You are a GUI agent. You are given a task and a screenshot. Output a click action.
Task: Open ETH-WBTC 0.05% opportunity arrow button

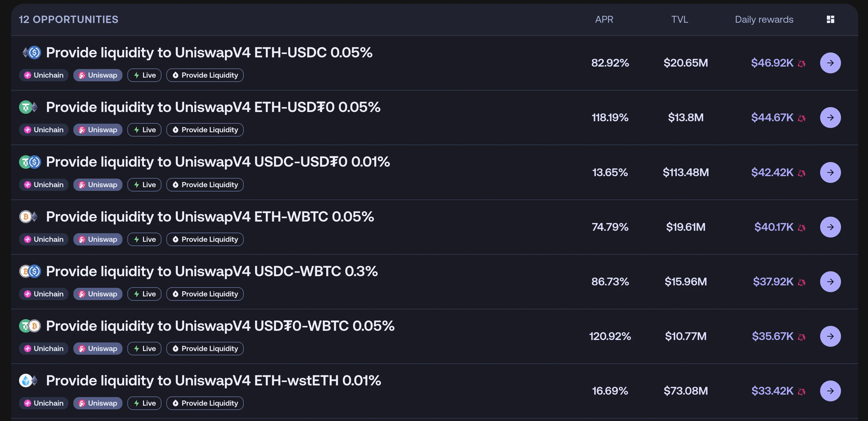[830, 227]
